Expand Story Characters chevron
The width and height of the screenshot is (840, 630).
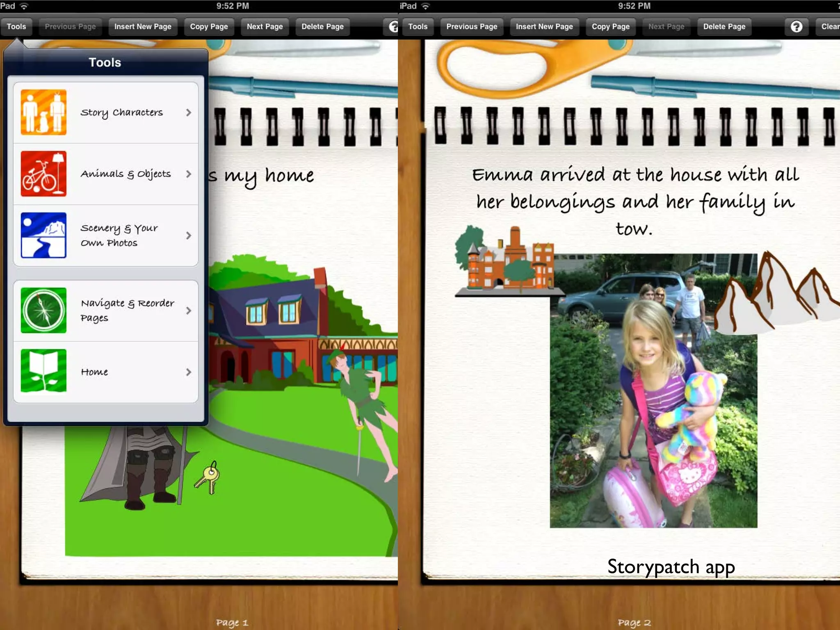(x=188, y=112)
